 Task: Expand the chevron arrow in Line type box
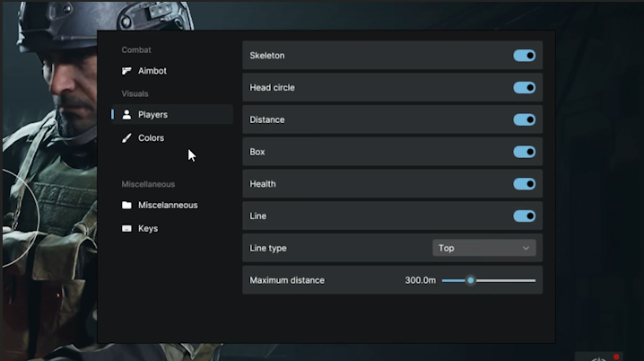526,248
